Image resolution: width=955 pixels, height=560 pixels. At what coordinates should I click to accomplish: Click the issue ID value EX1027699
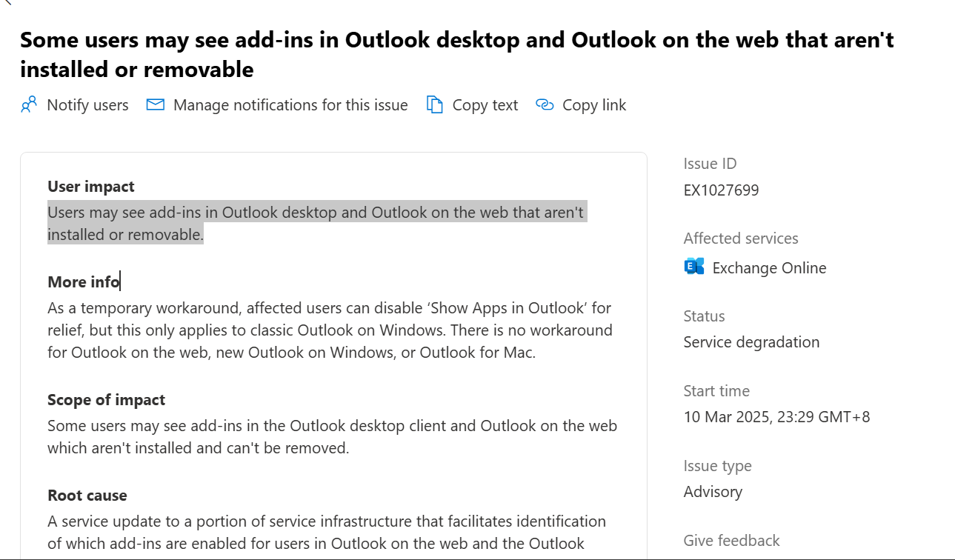tap(722, 190)
